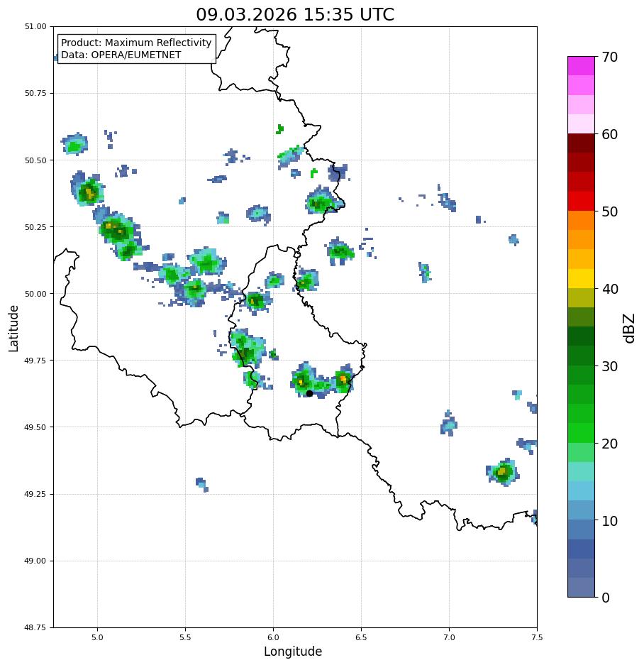
Task: Click the longitude tick label '5.0'
Action: click(x=97, y=637)
